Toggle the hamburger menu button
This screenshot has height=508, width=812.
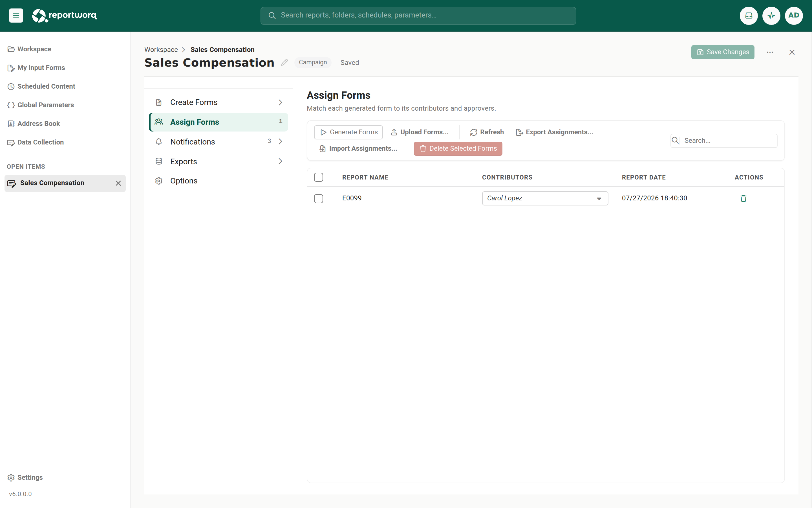pyautogui.click(x=16, y=16)
